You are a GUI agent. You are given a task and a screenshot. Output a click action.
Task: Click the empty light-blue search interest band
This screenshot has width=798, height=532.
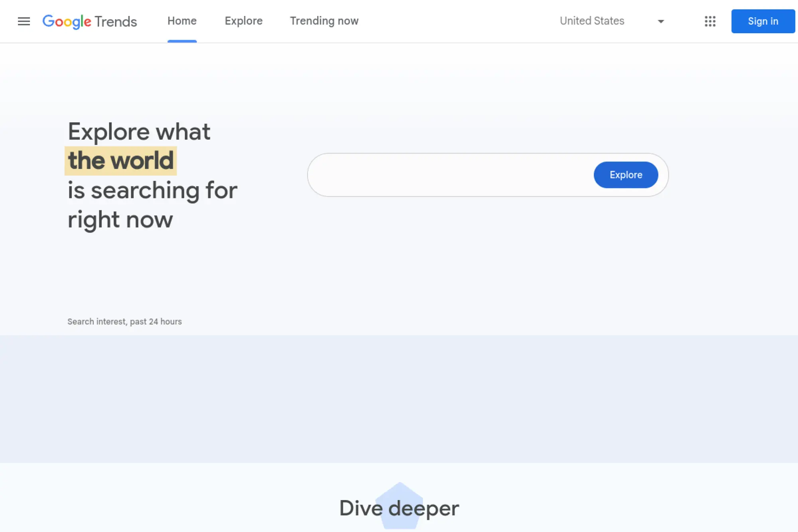click(399, 399)
